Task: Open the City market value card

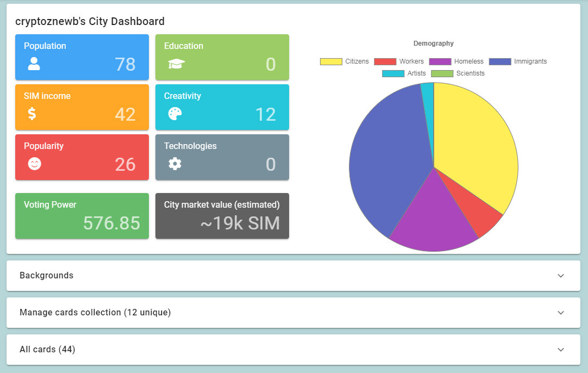Action: point(222,216)
